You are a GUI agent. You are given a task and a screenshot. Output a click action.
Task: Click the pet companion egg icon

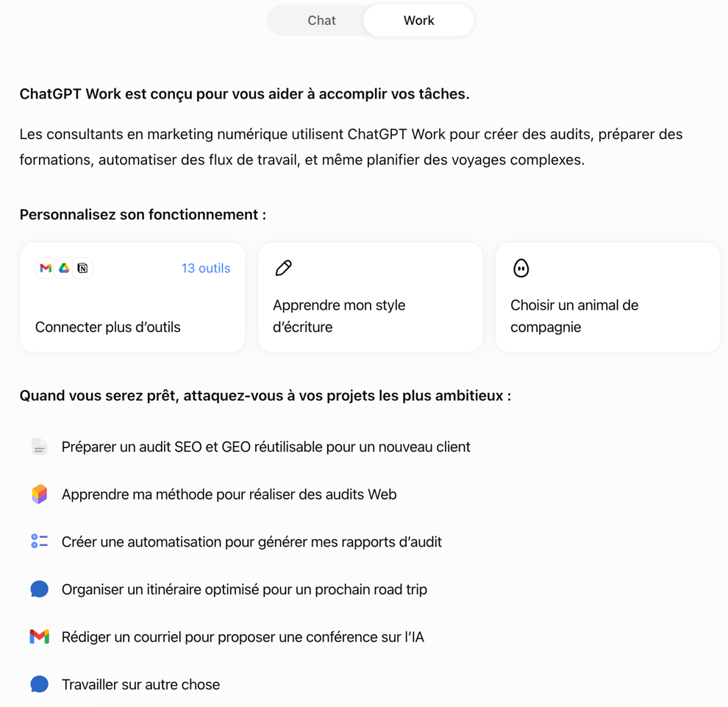tap(521, 268)
